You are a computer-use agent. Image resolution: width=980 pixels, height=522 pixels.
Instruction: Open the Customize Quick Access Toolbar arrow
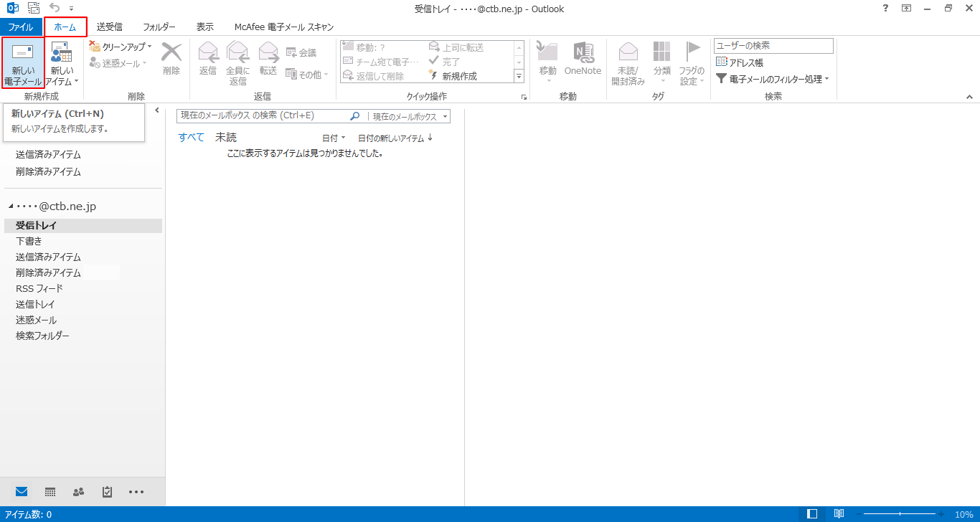71,9
